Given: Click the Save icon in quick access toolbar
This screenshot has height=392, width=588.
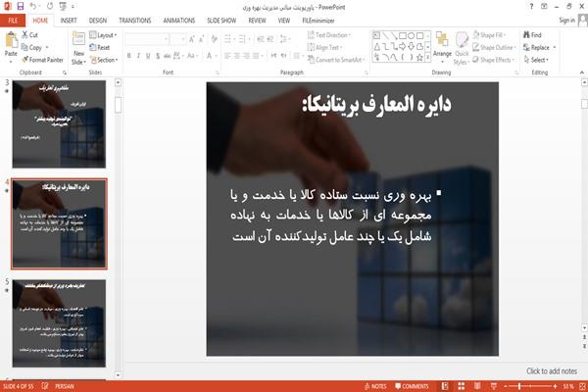Looking at the screenshot, I should [21, 6].
